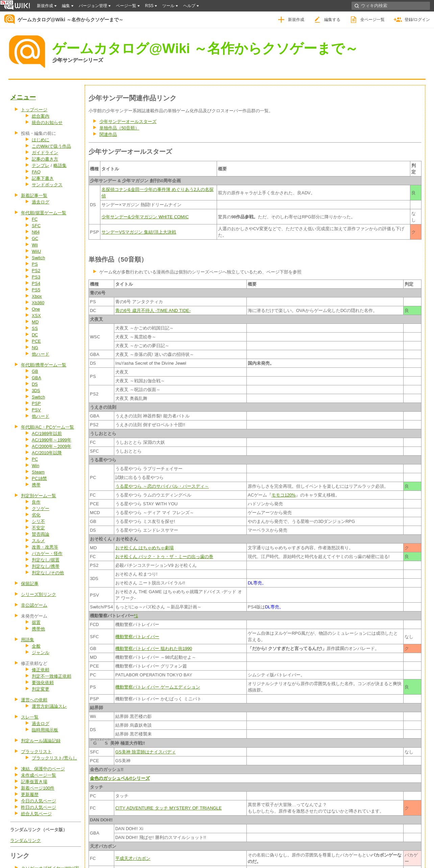Open FAQ link in sidebar
Viewport: 434px width, 868px height.
(x=36, y=172)
